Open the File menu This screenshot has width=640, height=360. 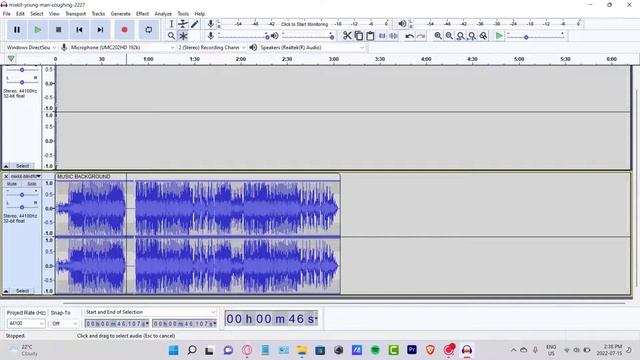coord(7,13)
